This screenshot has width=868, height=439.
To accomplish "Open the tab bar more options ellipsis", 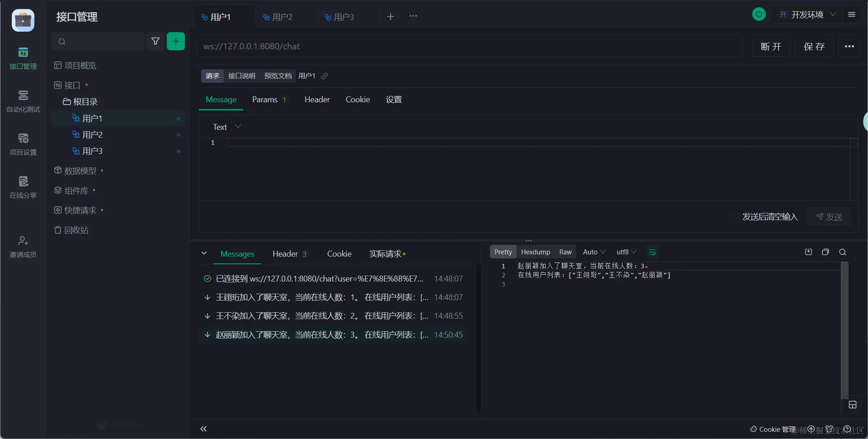I will coord(413,16).
